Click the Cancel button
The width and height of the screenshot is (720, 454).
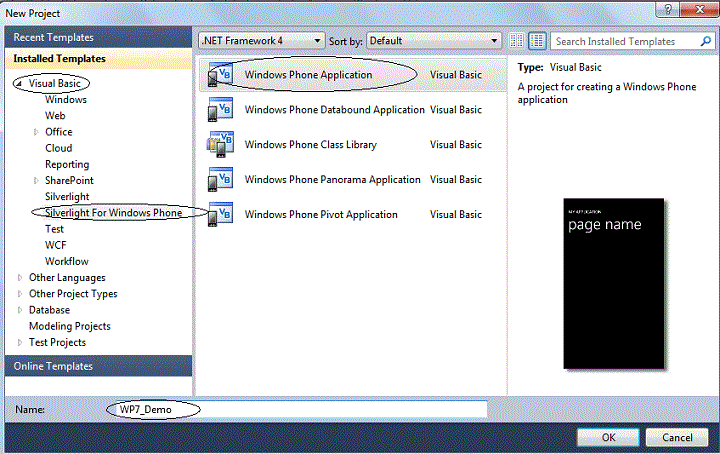pos(677,437)
